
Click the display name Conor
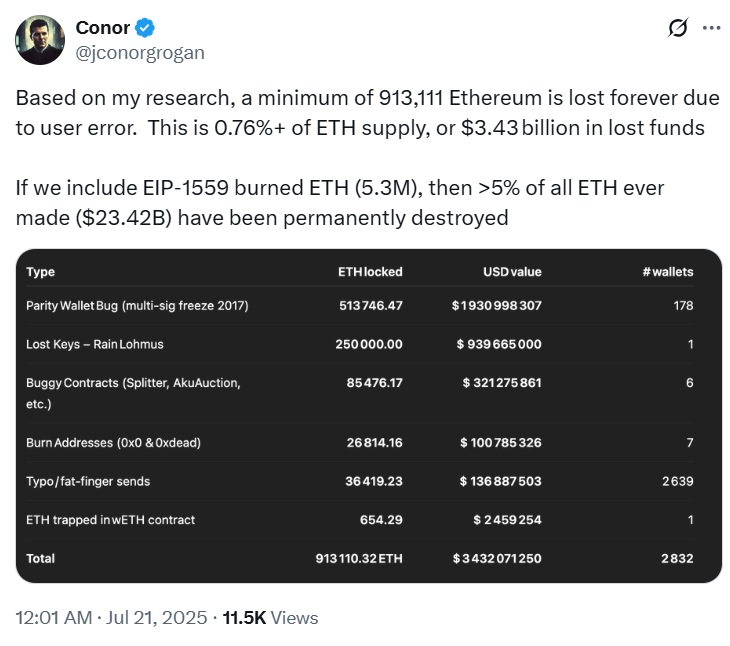(102, 28)
